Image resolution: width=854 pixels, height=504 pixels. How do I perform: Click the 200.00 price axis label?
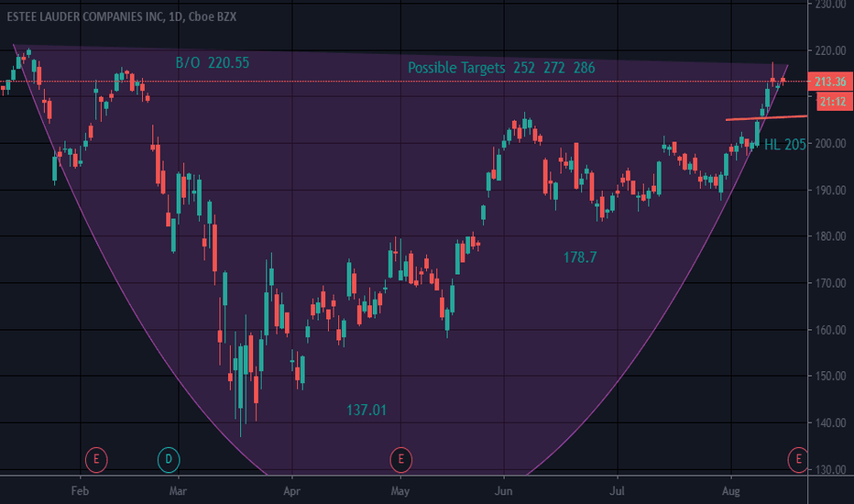[830, 144]
